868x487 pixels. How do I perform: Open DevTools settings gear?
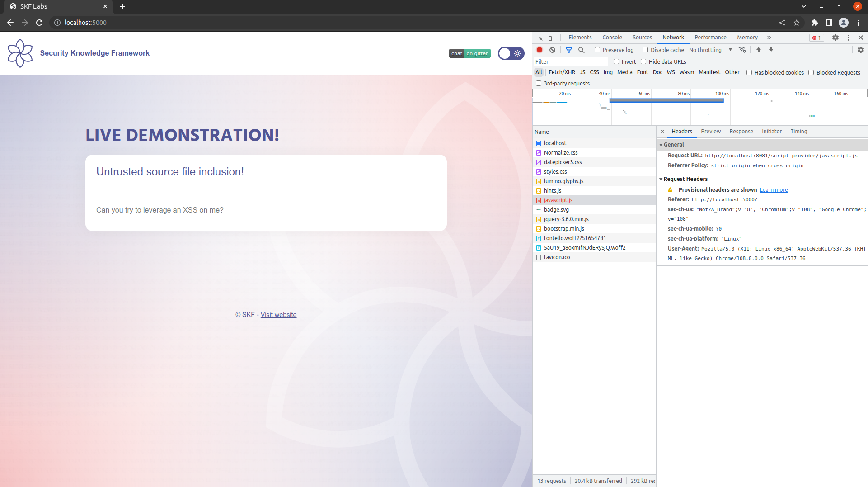[x=835, y=38]
